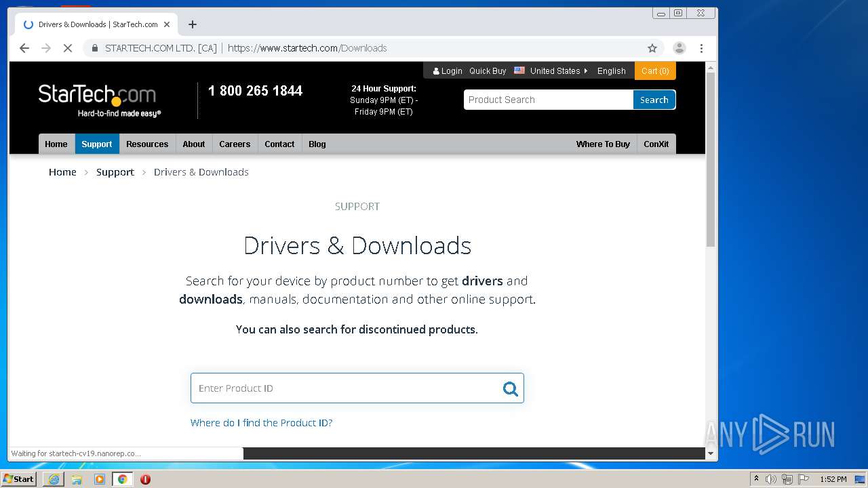Open the Careers nav tab
This screenshot has height=488, width=868.
pos(235,144)
